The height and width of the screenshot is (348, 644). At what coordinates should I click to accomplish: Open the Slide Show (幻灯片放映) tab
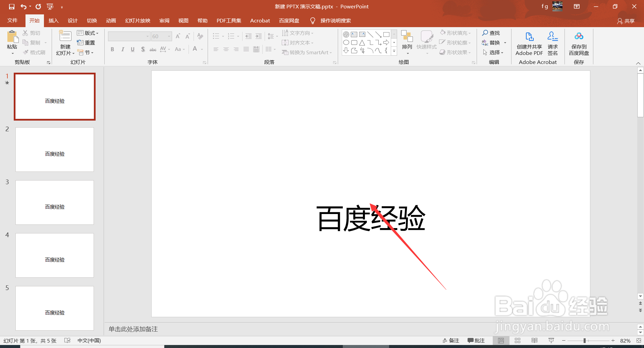(x=138, y=20)
